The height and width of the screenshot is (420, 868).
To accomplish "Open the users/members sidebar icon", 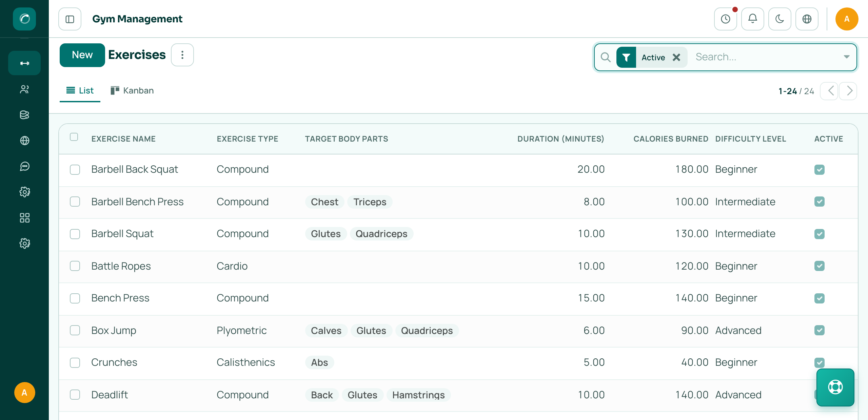I will pyautogui.click(x=24, y=89).
